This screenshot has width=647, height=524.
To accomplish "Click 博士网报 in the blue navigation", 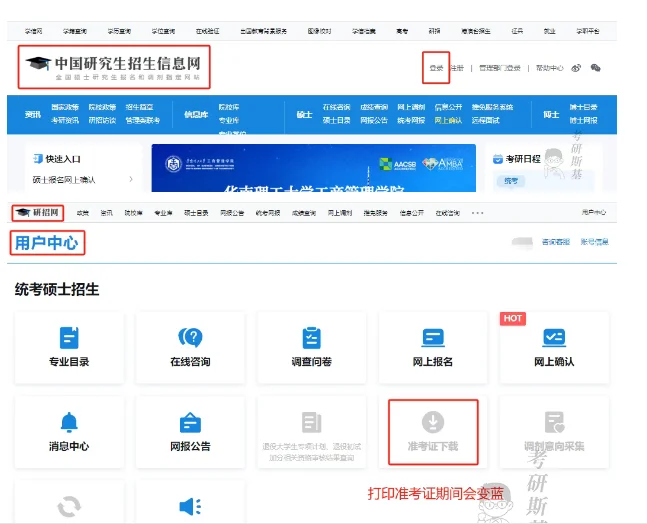I will tap(583, 120).
